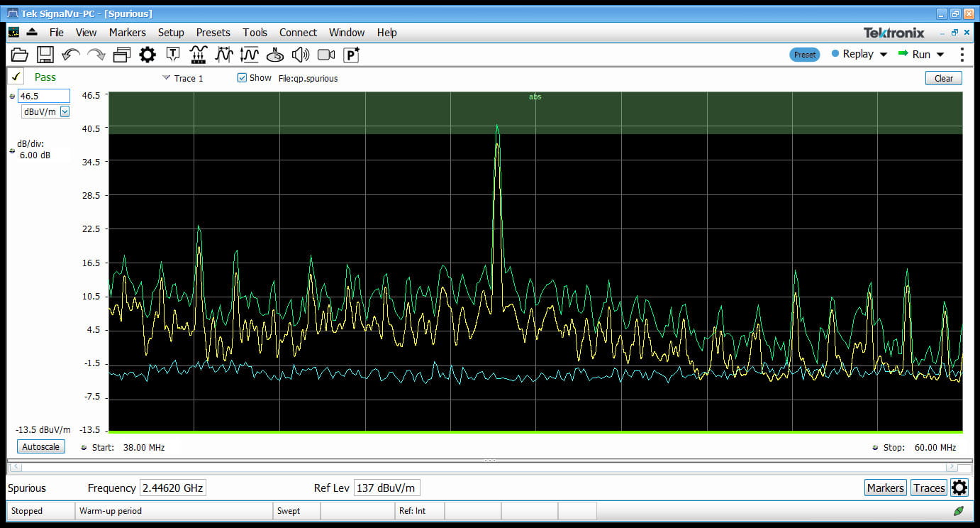
Task: Open the Audio demodulation speaker icon
Action: (300, 55)
